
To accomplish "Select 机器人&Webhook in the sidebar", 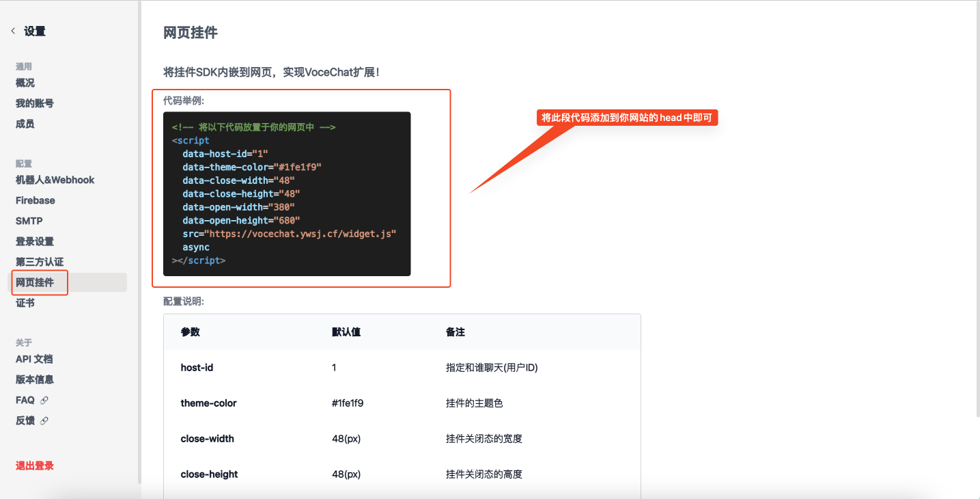I will coord(55,180).
